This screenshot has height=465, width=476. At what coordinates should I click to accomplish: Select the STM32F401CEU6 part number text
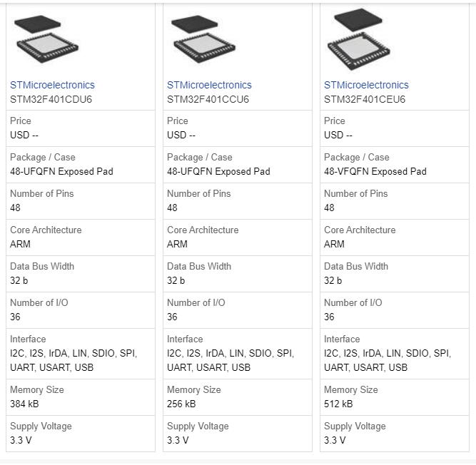pyautogui.click(x=365, y=99)
